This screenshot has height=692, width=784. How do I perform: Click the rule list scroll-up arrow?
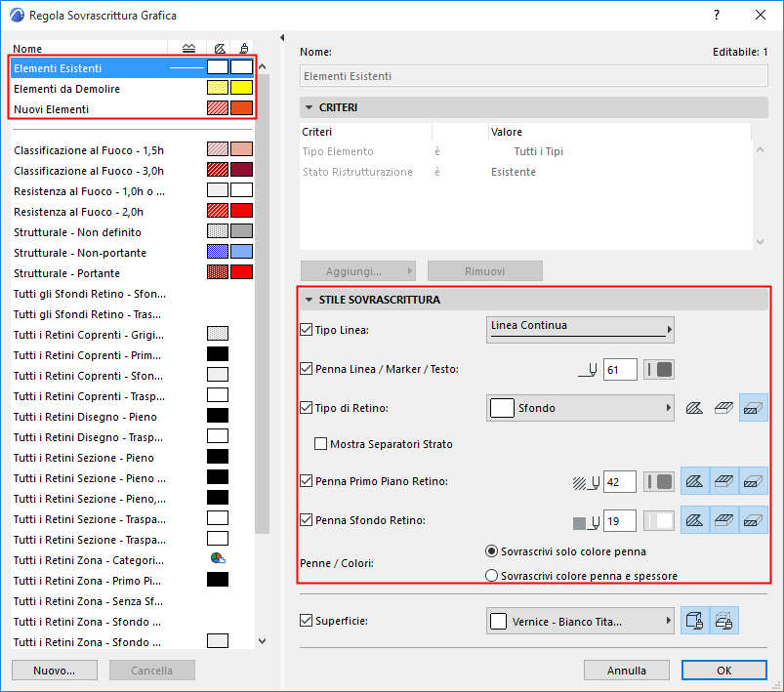click(x=263, y=66)
